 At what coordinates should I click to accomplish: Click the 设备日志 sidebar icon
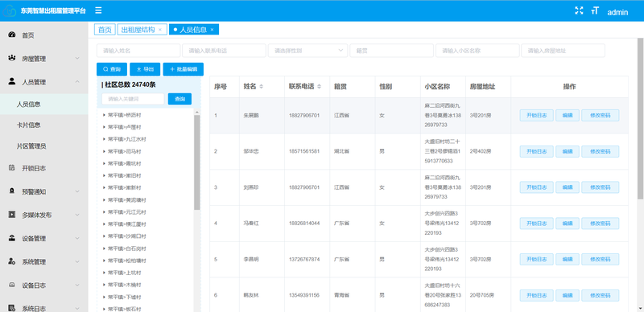[12, 285]
